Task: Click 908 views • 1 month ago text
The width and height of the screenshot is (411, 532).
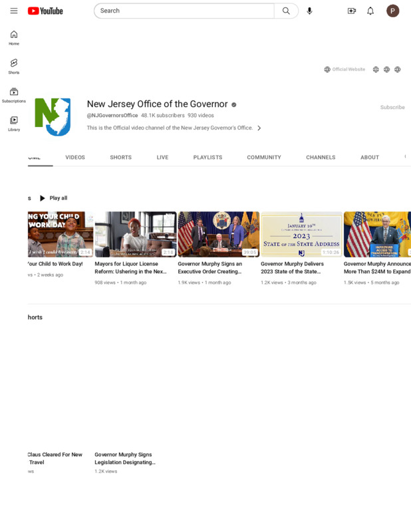Action: click(x=120, y=282)
